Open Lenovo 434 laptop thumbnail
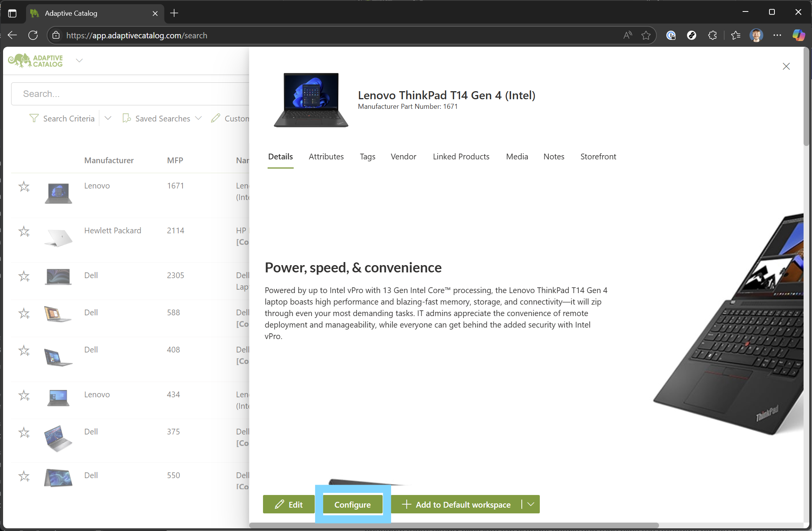This screenshot has height=531, width=812. pyautogui.click(x=58, y=398)
